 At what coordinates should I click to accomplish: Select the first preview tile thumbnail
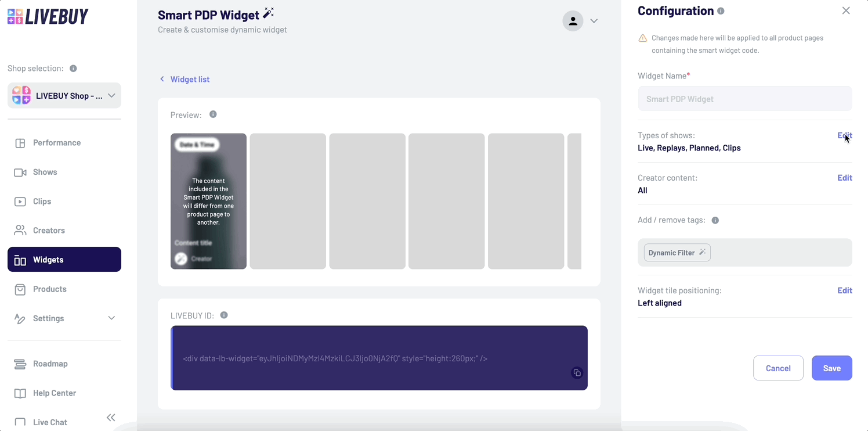pyautogui.click(x=208, y=201)
